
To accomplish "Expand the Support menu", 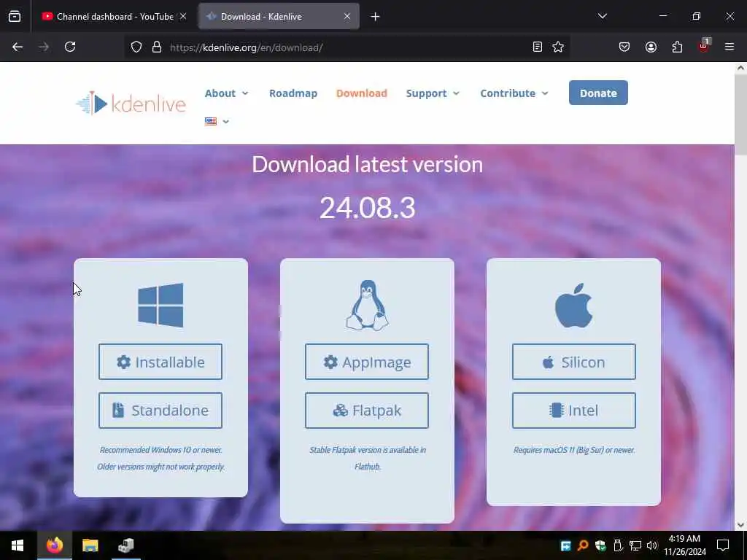I will (433, 93).
